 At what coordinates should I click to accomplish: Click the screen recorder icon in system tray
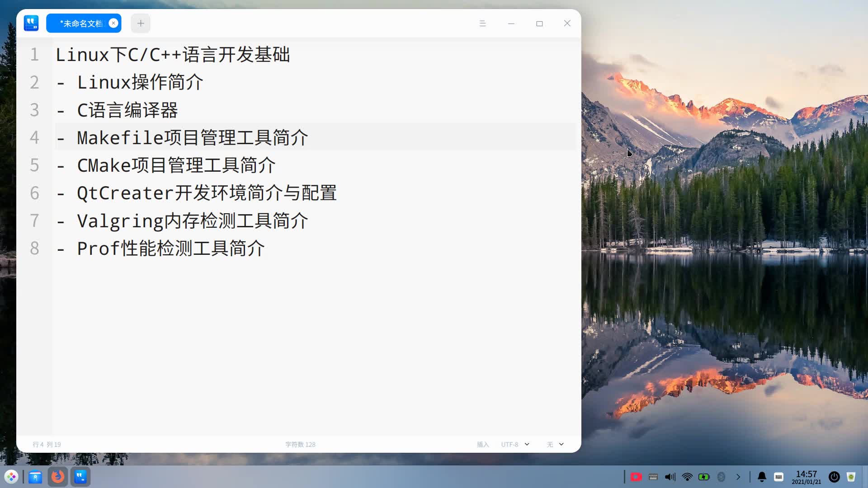pyautogui.click(x=637, y=477)
